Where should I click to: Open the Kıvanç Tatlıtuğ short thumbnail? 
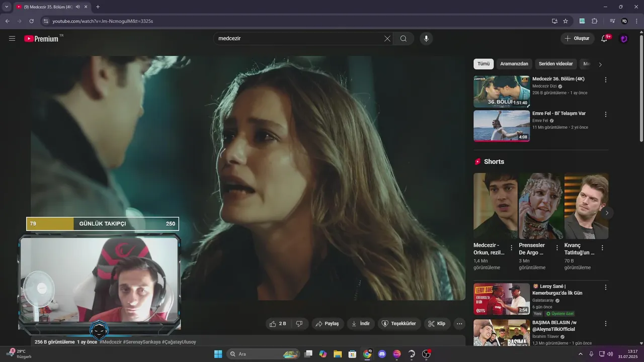tap(587, 206)
